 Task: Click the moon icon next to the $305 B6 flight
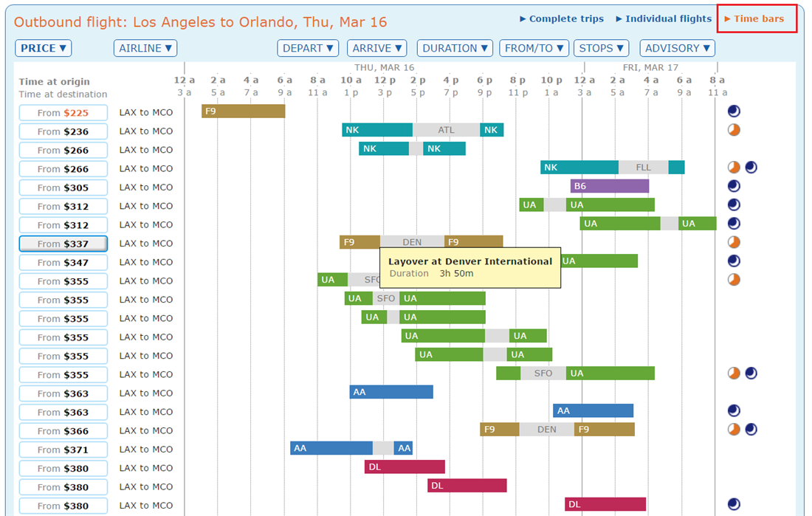click(734, 186)
